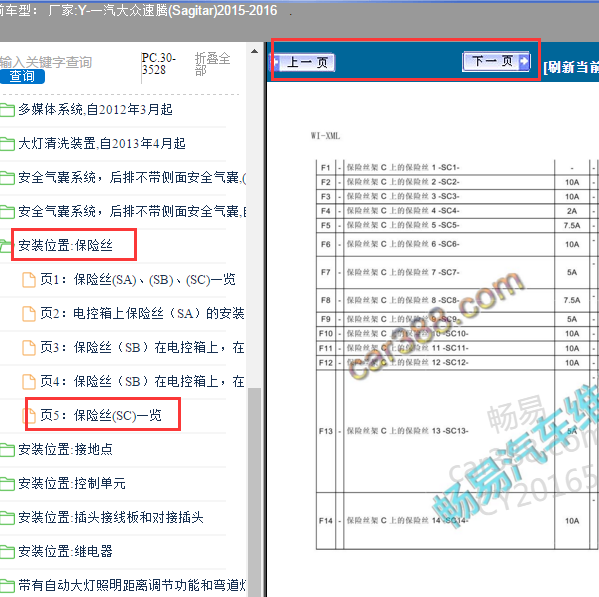Click 保险丝架 C 上的保险丝 2 -SC2- text
599x597 pixels.
point(403,182)
